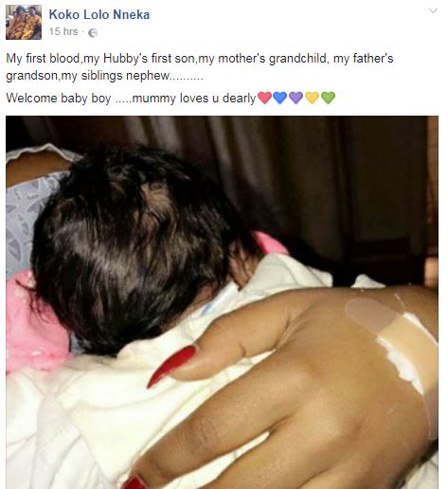Click the public globe privacy icon
Viewport: 448px width, 489px height.
tap(93, 32)
